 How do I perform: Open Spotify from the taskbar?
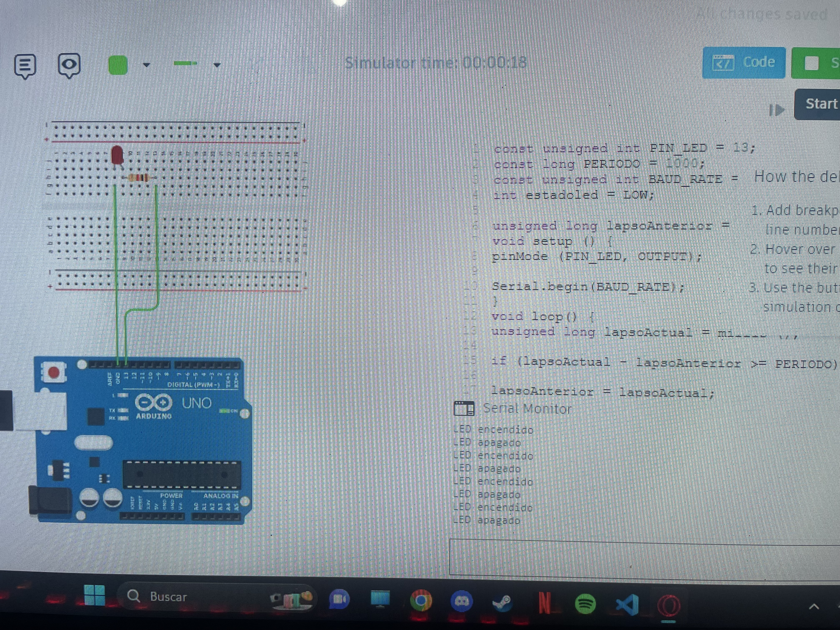[x=585, y=603]
